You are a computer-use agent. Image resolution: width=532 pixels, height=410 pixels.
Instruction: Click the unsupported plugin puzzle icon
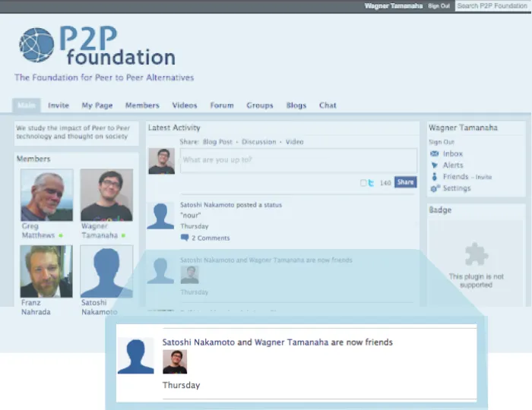click(477, 254)
